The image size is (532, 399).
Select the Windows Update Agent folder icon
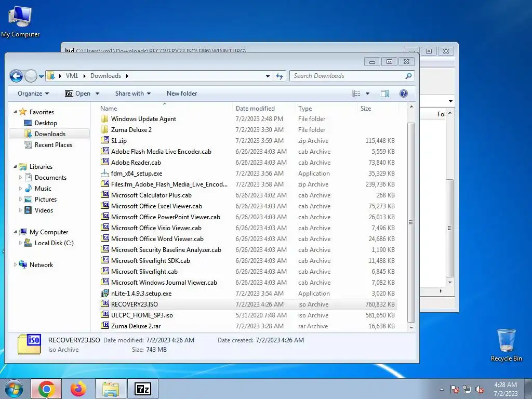(x=105, y=119)
